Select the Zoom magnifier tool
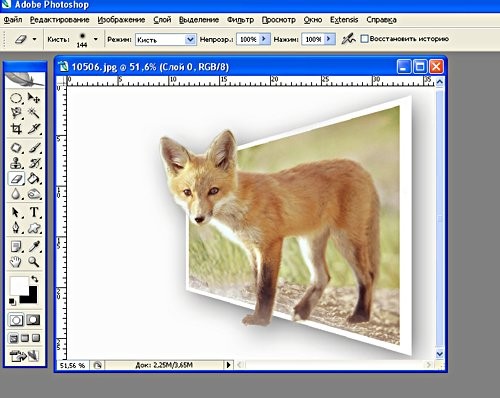Screen dimensions: 500x398 (x=34, y=262)
